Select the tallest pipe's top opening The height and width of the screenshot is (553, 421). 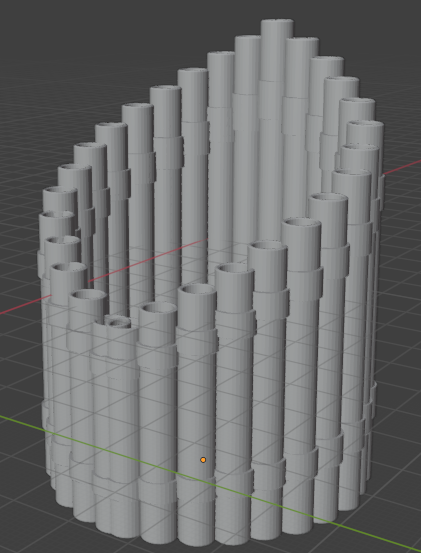[277, 22]
